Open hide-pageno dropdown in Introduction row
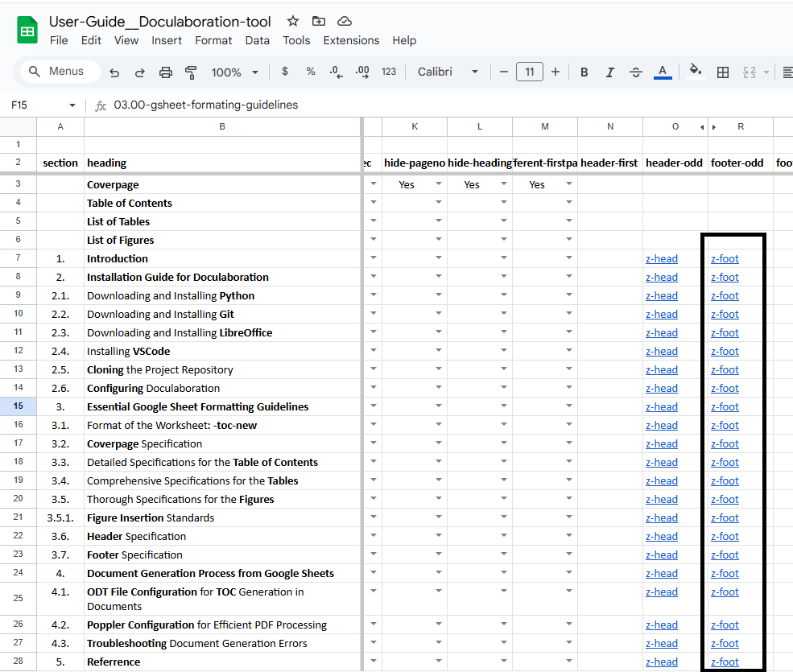The image size is (793, 672). (439, 258)
